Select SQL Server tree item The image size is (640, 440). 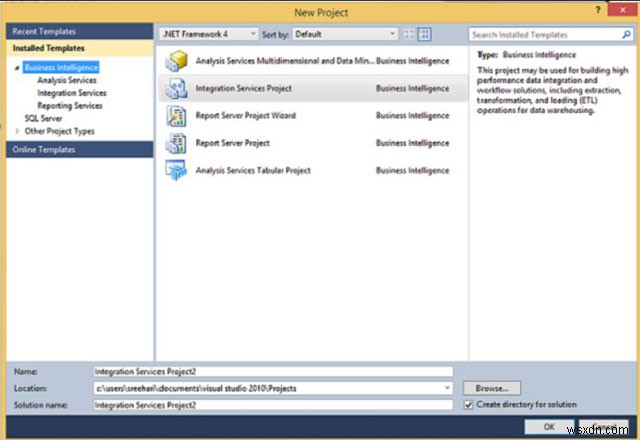pos(43,118)
